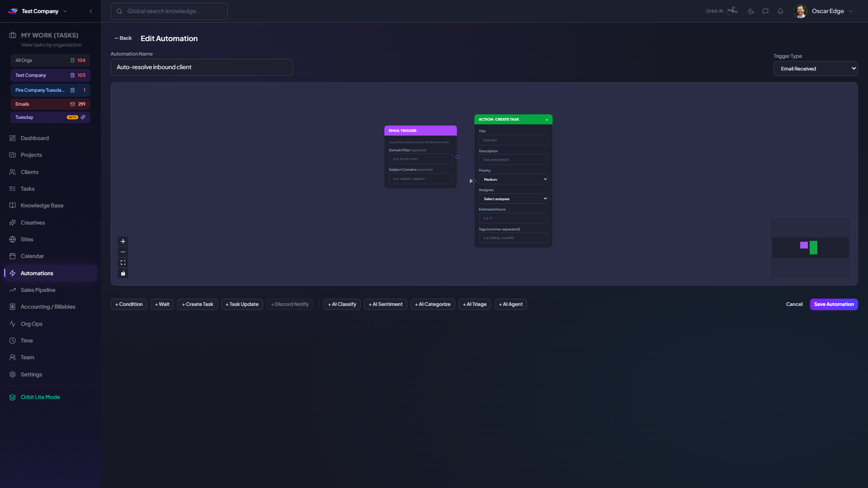Add a Task Update node
The width and height of the screenshot is (868, 488).
coord(242,305)
